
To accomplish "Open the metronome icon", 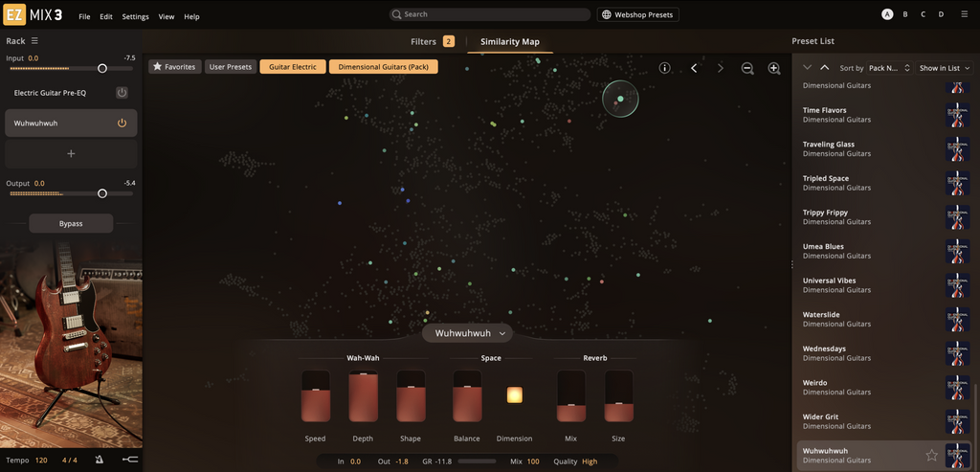I will click(100, 461).
